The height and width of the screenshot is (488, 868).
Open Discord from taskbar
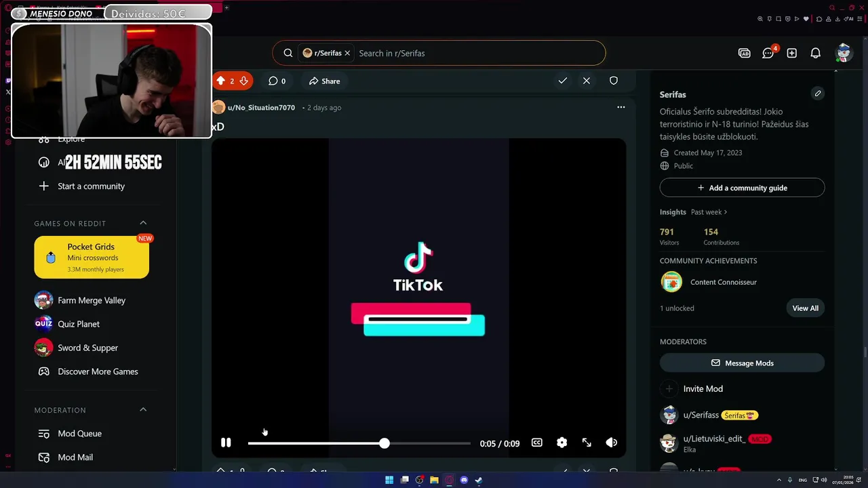click(x=464, y=480)
